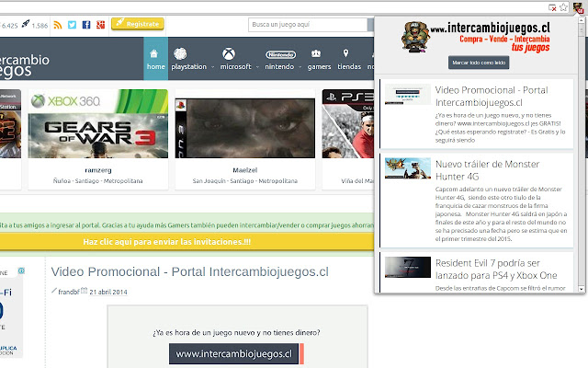Click the home house icon
Image resolution: width=588 pixels, height=368 pixels.
pos(153,53)
